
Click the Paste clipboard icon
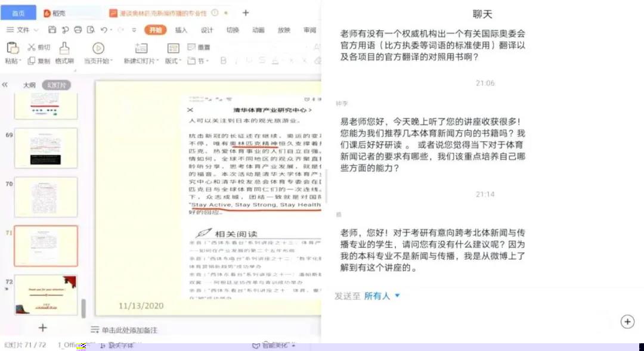11,48
